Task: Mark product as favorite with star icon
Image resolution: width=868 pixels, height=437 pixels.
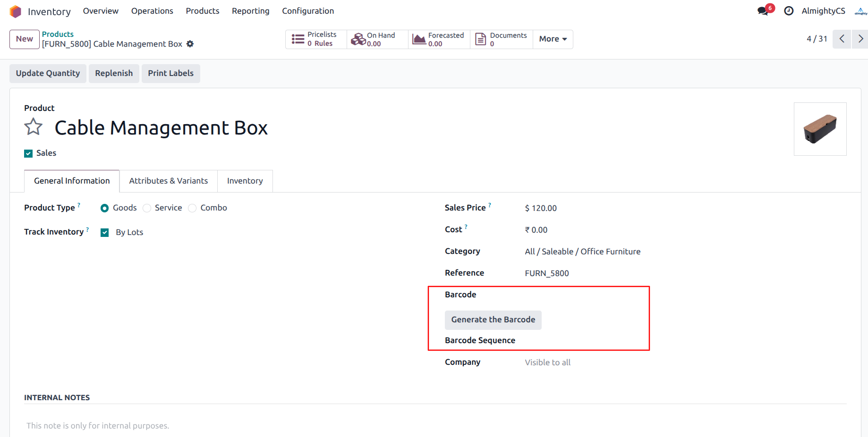Action: pyautogui.click(x=34, y=127)
